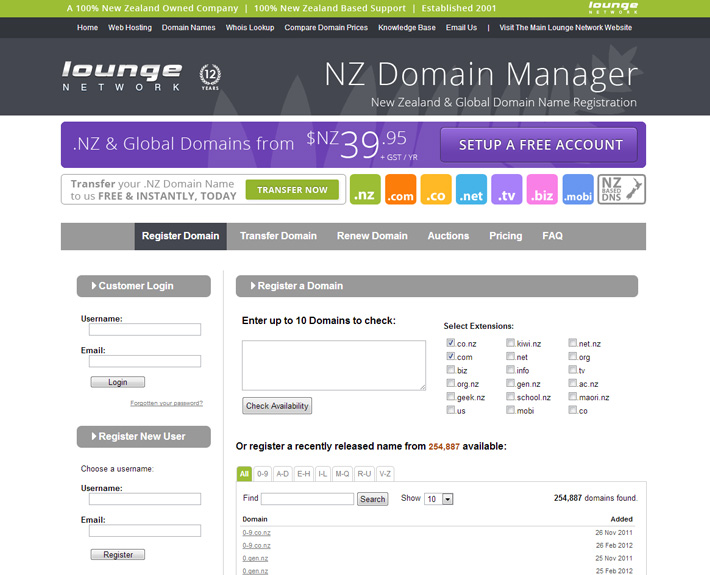710x575 pixels.
Task: Open the 0.gen.nz domain added 25 Nov 2011
Action: click(255, 558)
